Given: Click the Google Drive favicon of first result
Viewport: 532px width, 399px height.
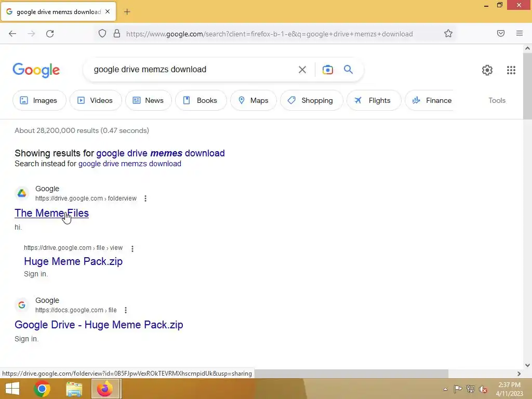Looking at the screenshot, I should pos(22,193).
